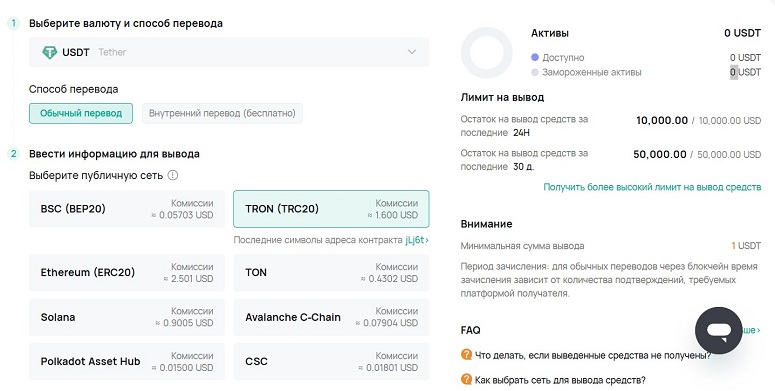Click the ≈ 0.01801 USD CSC fee

coord(388,368)
